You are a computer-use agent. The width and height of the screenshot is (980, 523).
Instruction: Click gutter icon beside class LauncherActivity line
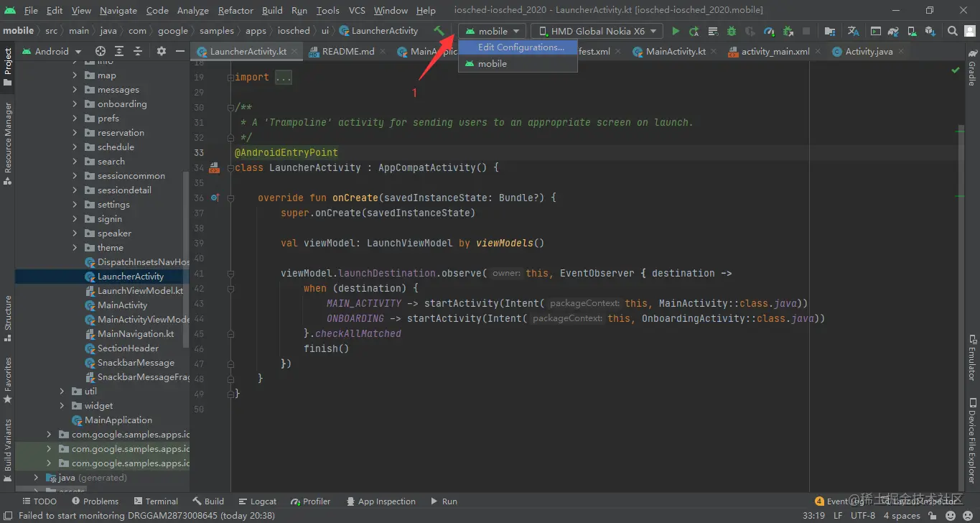coord(214,168)
